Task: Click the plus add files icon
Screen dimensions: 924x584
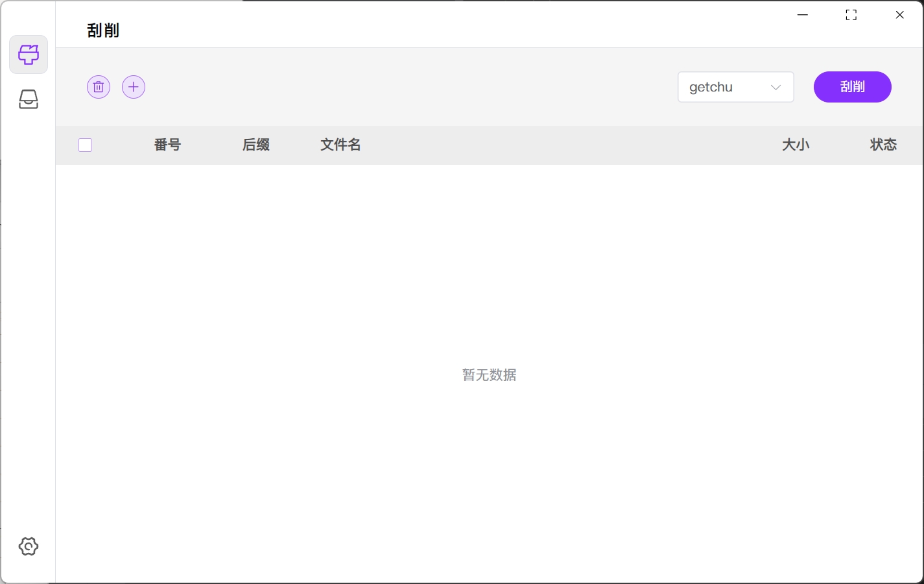Action: [134, 87]
